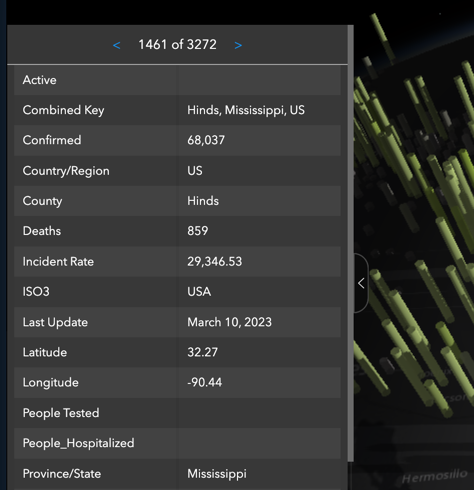The width and height of the screenshot is (474, 490).
Task: Select the County value Hinds
Action: [203, 201]
